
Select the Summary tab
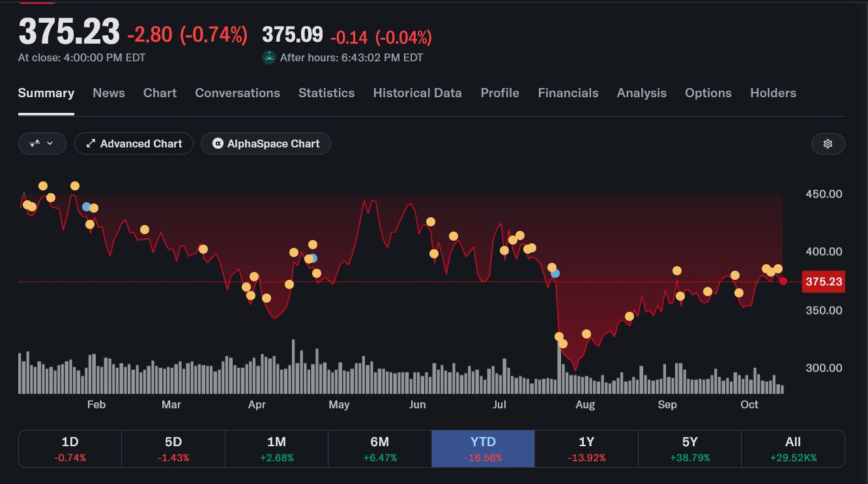pyautogui.click(x=46, y=93)
